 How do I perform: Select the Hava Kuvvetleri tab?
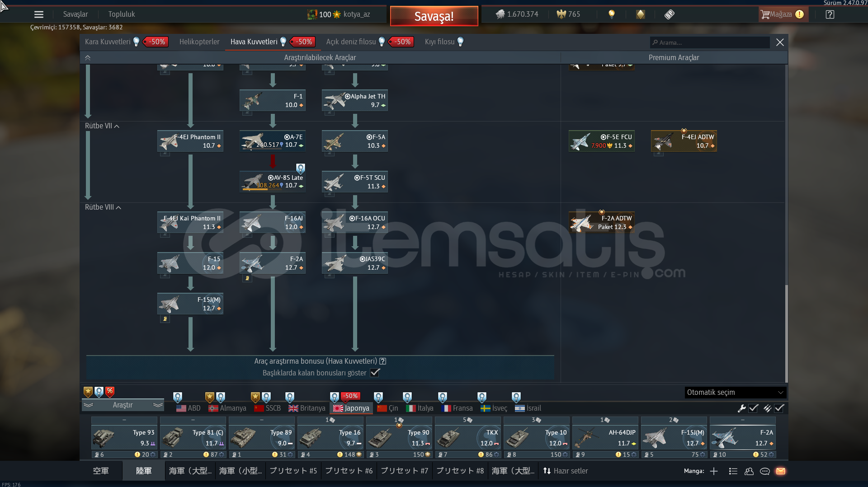(254, 42)
